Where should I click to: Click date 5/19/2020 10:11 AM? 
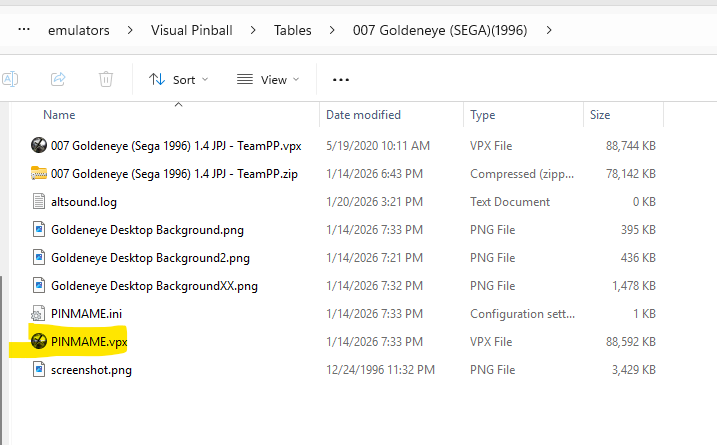point(378,146)
